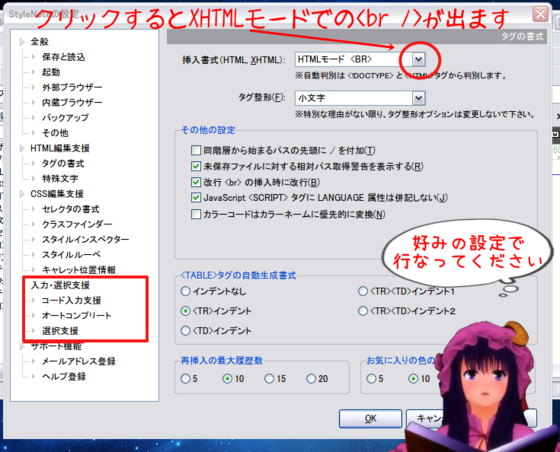This screenshot has width=560, height=452.
Task: Select 外部ブラウザー in the tree
Action: (72, 87)
